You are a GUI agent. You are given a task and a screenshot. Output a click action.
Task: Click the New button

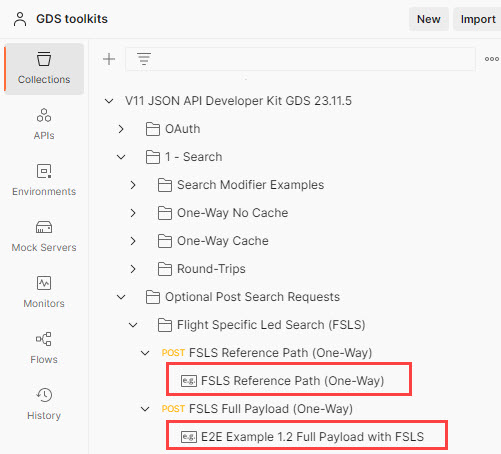(429, 19)
